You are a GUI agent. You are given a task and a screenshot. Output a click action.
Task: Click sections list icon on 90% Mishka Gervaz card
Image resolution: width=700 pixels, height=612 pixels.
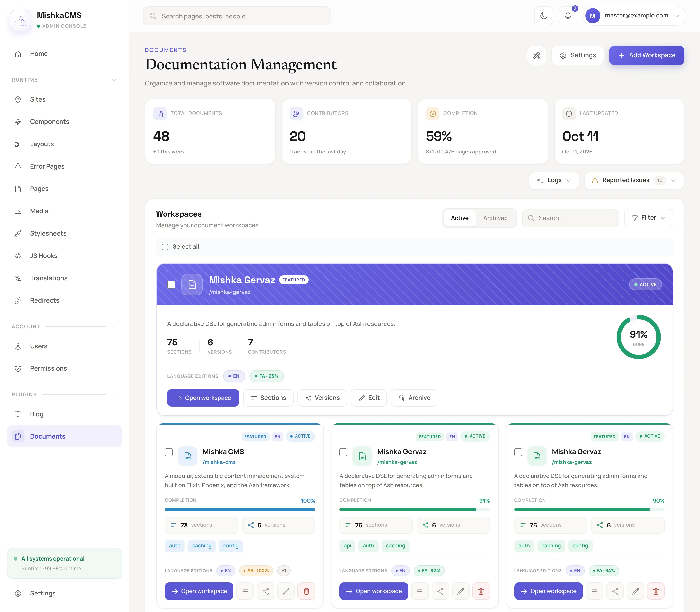pyautogui.click(x=594, y=591)
